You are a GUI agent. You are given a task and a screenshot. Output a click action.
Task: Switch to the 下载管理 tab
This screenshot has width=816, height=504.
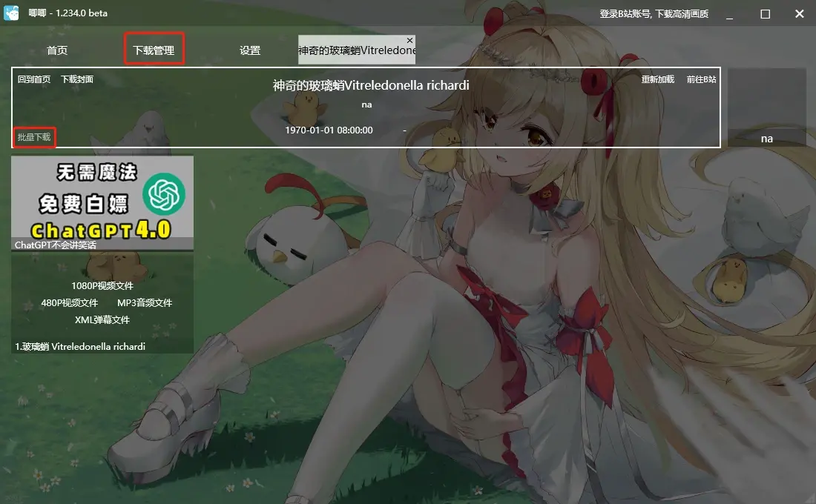pos(154,50)
